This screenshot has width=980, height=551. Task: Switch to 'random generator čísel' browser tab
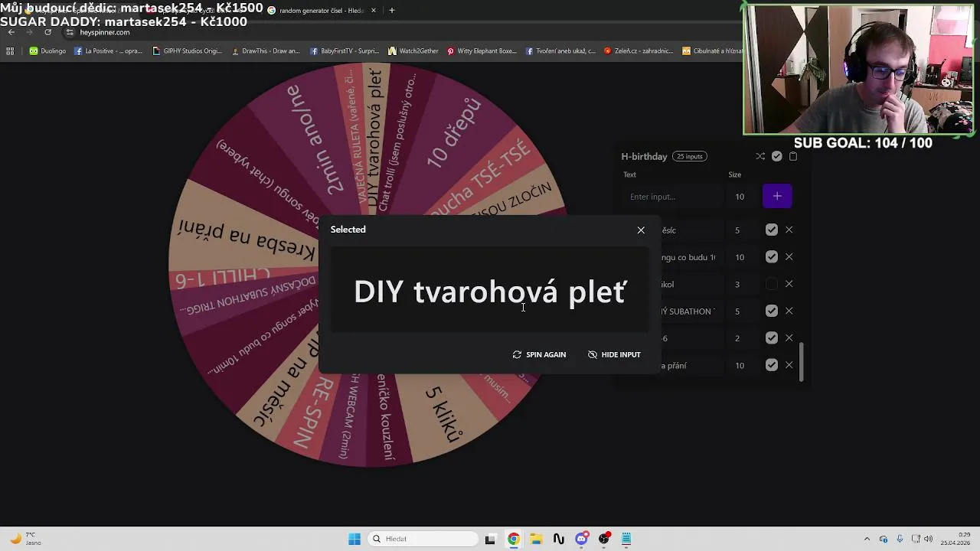pos(322,11)
